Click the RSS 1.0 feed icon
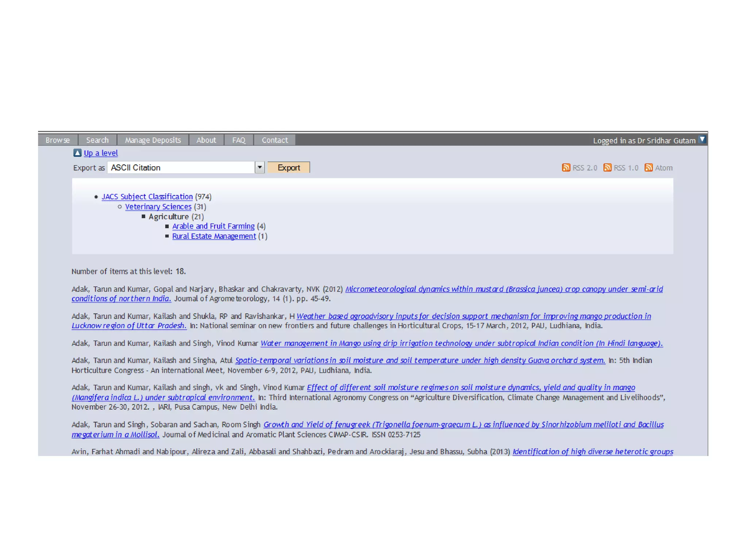Viewport: 747px width, 560px height. [607, 168]
